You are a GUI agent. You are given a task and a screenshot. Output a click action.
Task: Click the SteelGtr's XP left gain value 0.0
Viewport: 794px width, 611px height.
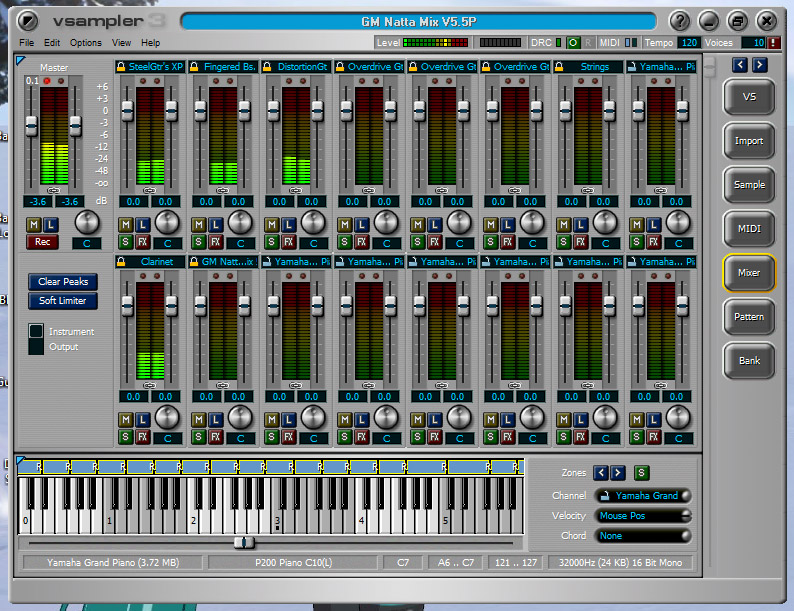(x=133, y=201)
